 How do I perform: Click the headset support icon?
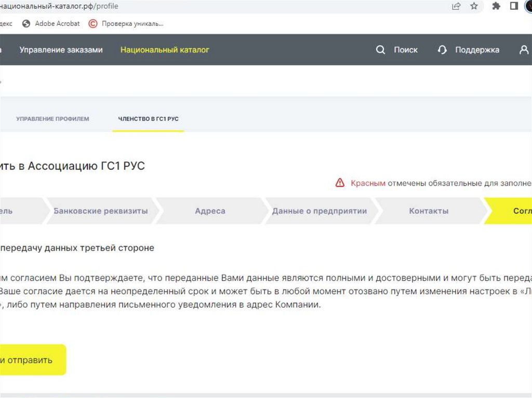coord(442,50)
